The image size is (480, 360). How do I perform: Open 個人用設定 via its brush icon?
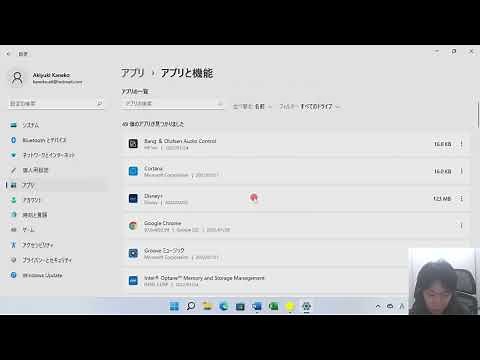pos(13,170)
